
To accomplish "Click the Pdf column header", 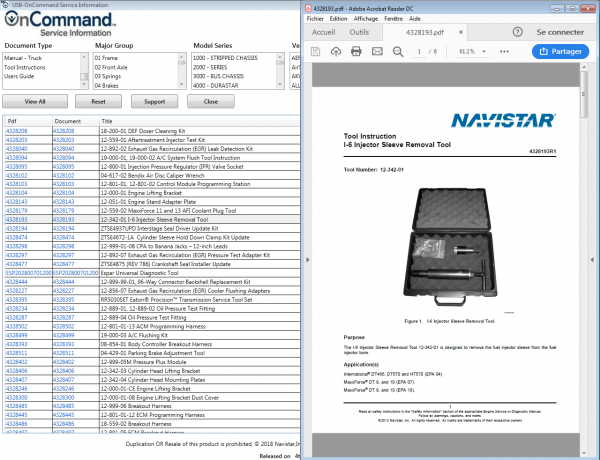I will click(x=28, y=121).
